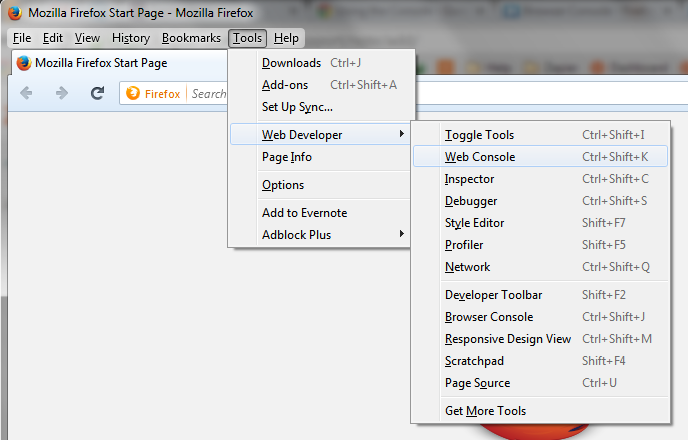
Task: Select Toggle Tools in Web Developer submenu
Action: 541,135
